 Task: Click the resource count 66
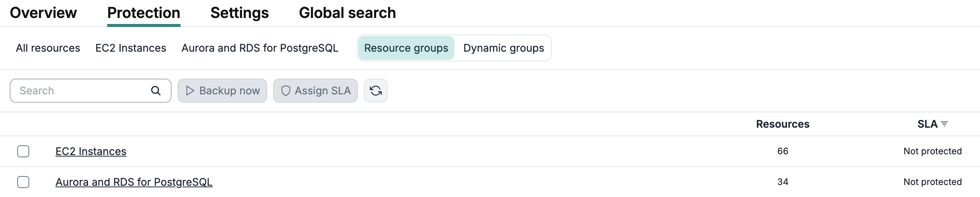click(783, 151)
